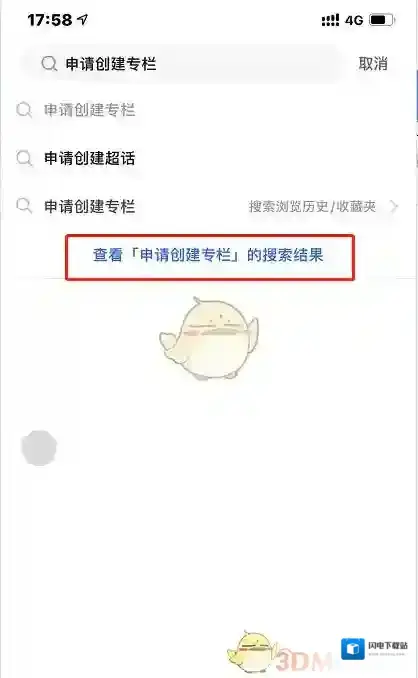This screenshot has height=678, width=418.
Task: Open the chevron arrow after 收藏夹
Action: pyautogui.click(x=393, y=206)
